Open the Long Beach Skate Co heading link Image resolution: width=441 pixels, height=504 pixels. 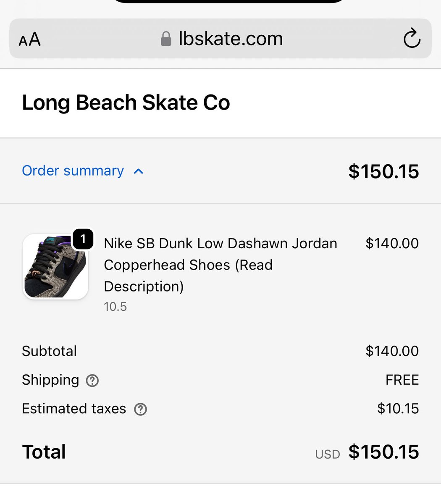click(x=126, y=102)
